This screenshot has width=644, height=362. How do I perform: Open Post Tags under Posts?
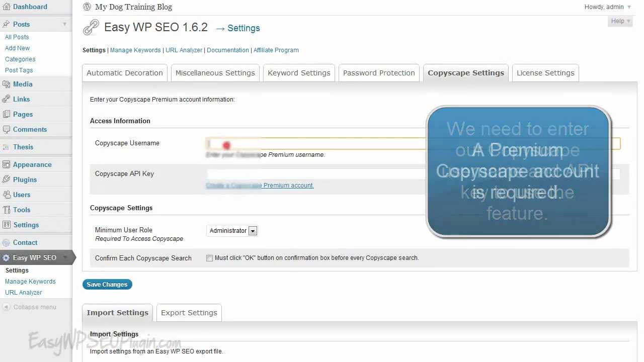pos(19,70)
